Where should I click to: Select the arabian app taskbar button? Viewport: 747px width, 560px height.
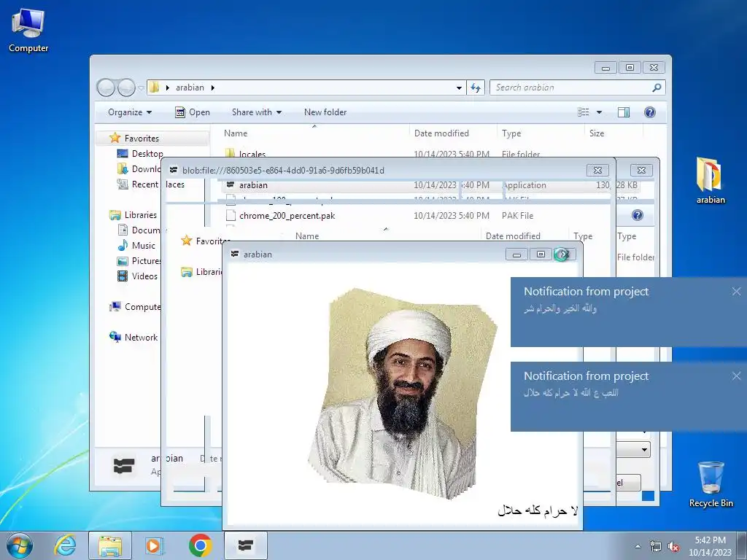[x=245, y=545]
